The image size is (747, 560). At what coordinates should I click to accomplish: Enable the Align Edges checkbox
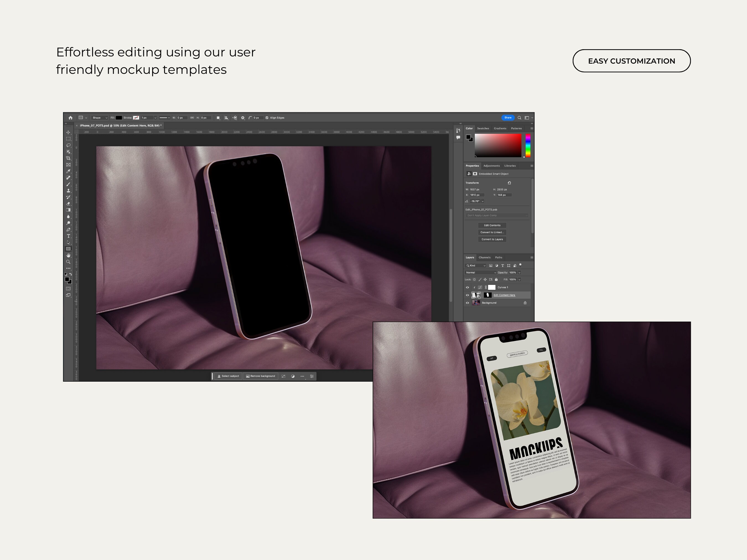point(267,118)
